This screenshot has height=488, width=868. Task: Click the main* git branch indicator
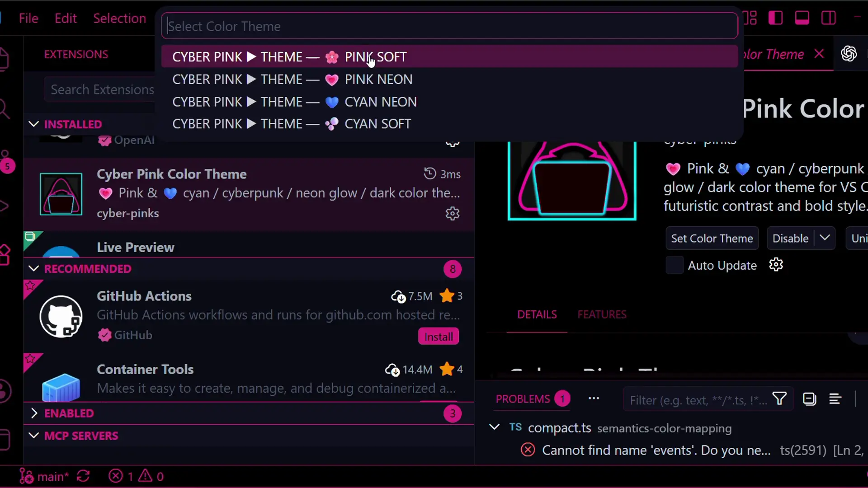click(x=44, y=476)
